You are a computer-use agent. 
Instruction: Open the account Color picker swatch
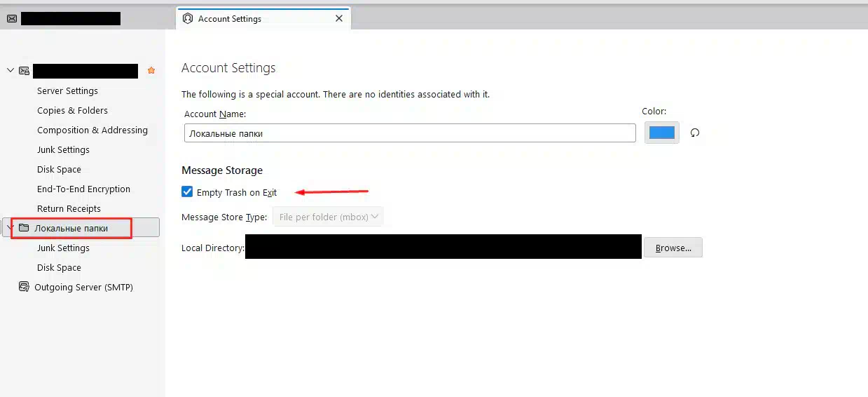[x=661, y=133]
